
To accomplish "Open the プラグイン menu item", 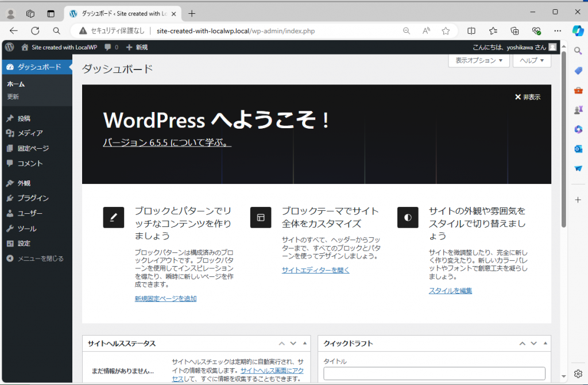I will [33, 198].
